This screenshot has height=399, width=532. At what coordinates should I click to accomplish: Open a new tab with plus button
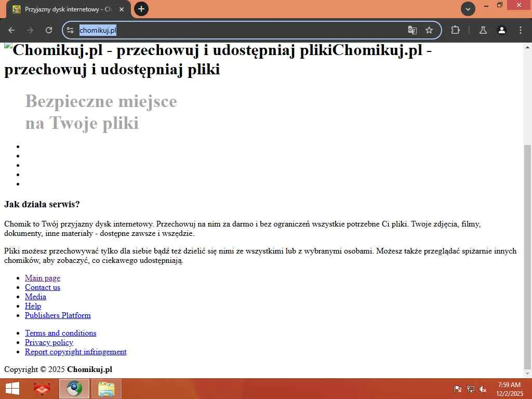[141, 9]
